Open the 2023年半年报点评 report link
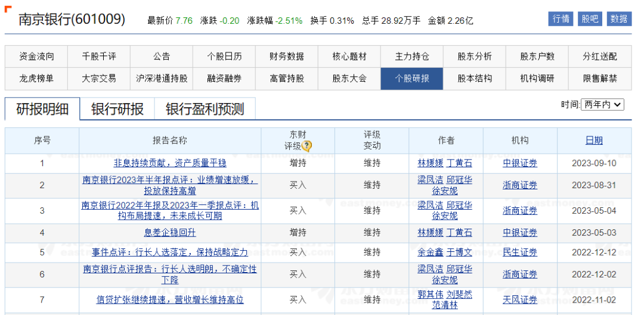 point(170,185)
